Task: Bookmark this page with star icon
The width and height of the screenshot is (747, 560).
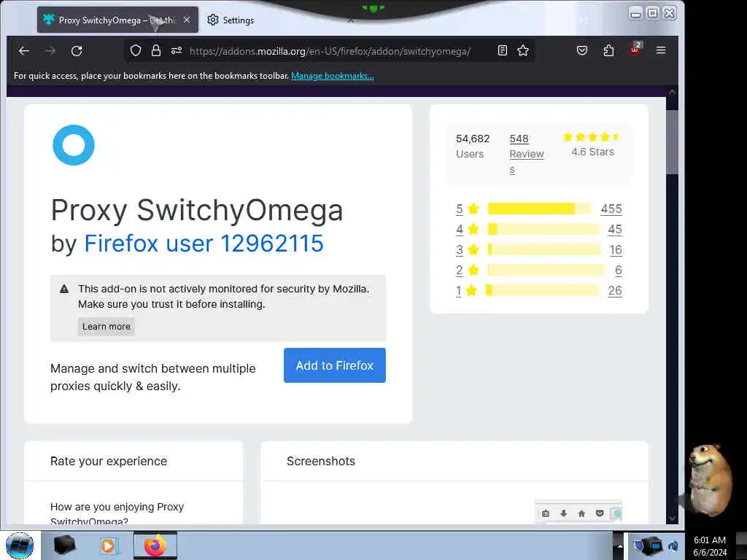Action: pos(523,50)
